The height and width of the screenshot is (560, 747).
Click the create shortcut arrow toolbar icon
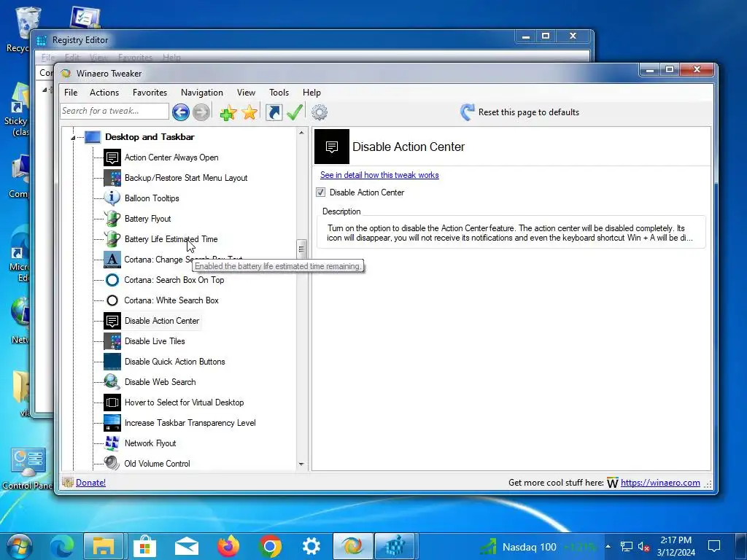coord(274,112)
